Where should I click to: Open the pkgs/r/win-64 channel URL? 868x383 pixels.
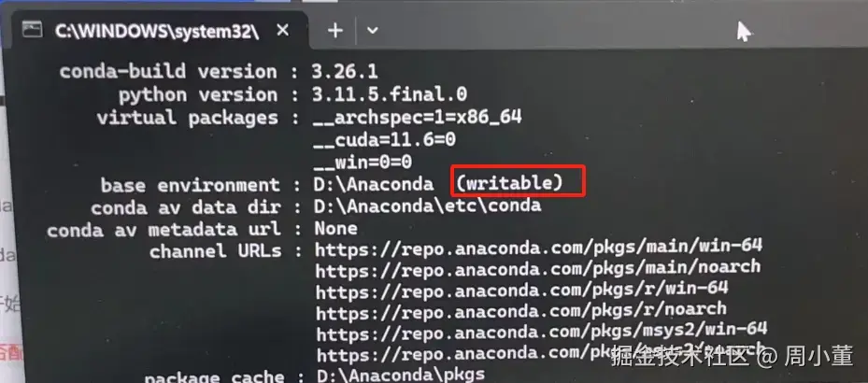[521, 290]
